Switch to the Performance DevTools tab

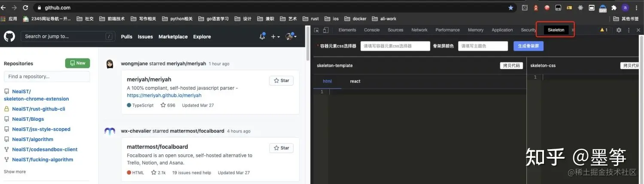[447, 30]
